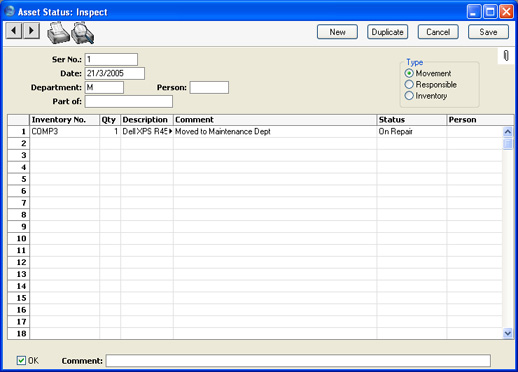Click the Person column header

click(480, 120)
